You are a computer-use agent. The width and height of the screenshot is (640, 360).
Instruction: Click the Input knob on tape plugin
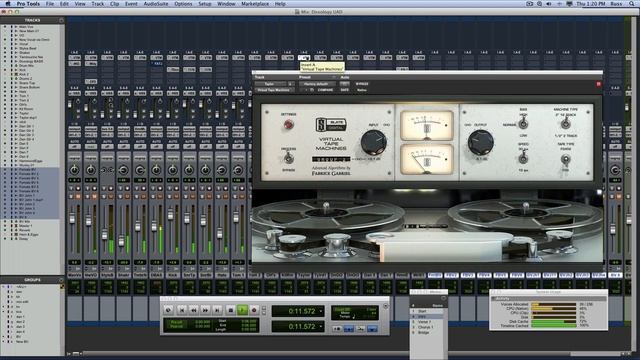(373, 142)
